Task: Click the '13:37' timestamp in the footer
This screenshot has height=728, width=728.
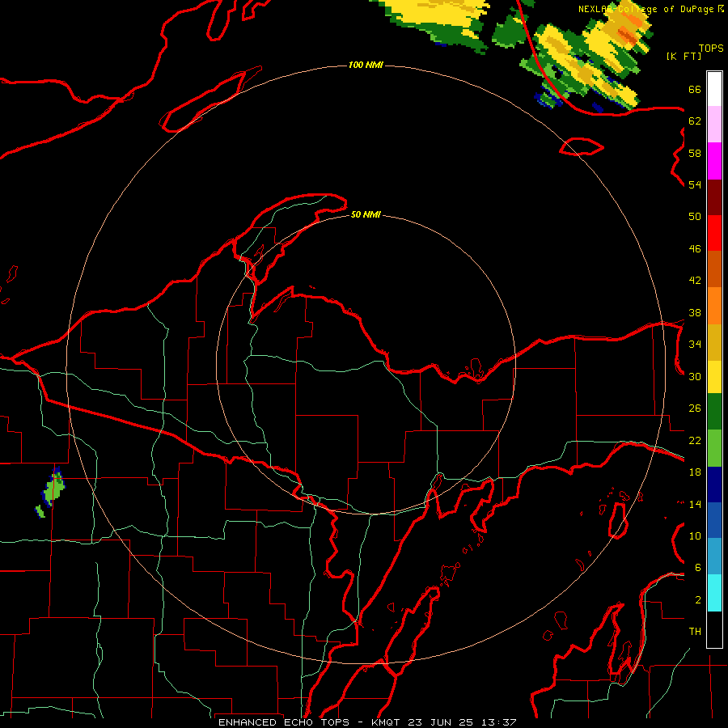Action: point(498,722)
